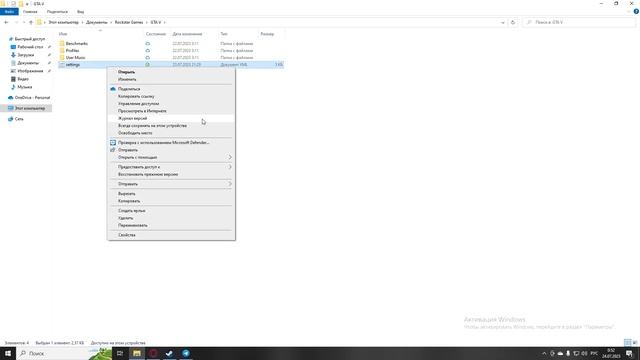
Task: Open Изображения in the sidebar
Action: [x=30, y=71]
